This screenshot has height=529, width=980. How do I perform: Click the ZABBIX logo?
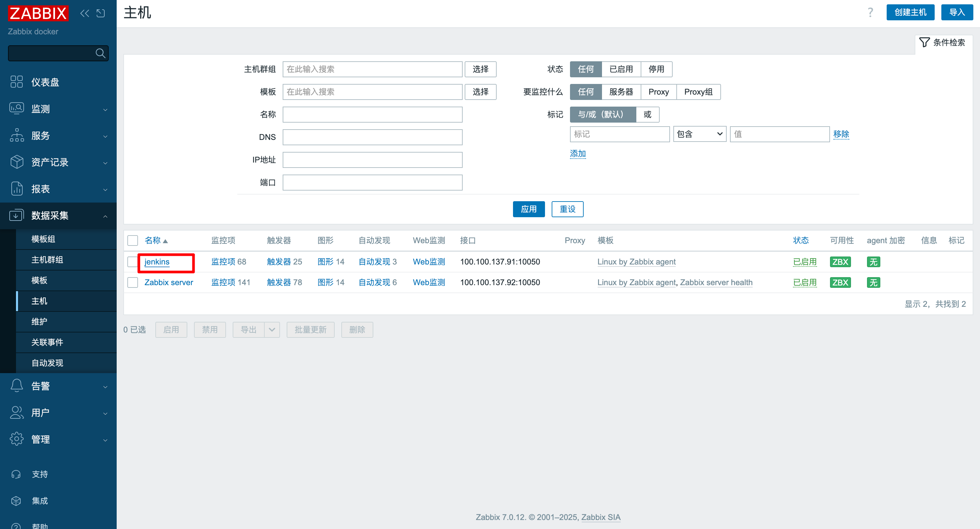point(38,13)
